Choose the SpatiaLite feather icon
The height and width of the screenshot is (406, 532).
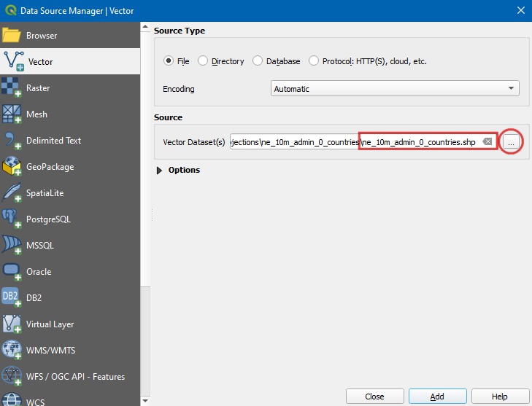click(12, 193)
